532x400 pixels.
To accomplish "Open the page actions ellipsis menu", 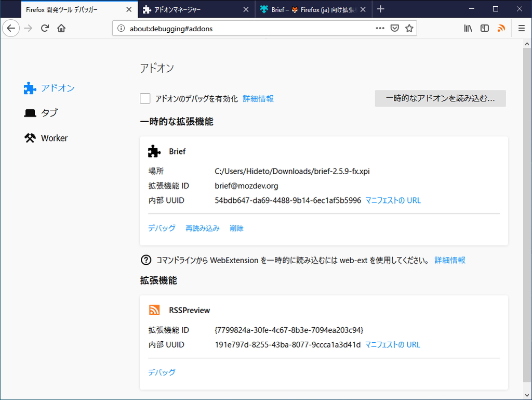I will click(x=380, y=28).
